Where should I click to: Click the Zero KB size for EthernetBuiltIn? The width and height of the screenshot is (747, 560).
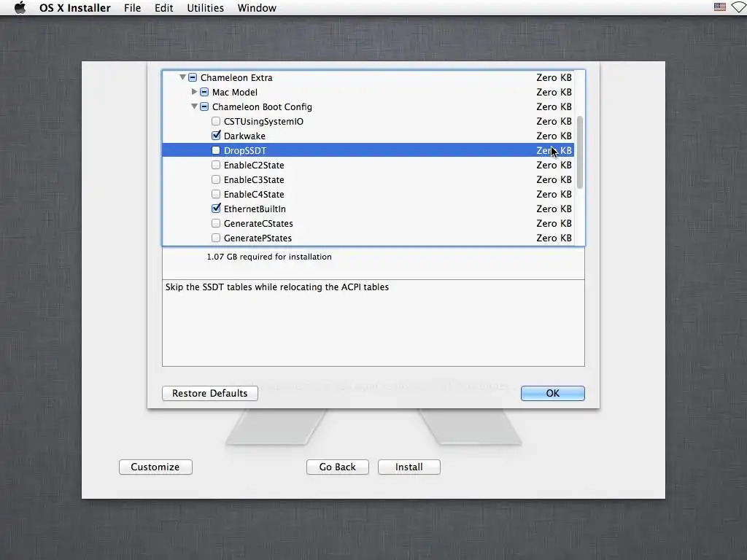[x=554, y=209]
